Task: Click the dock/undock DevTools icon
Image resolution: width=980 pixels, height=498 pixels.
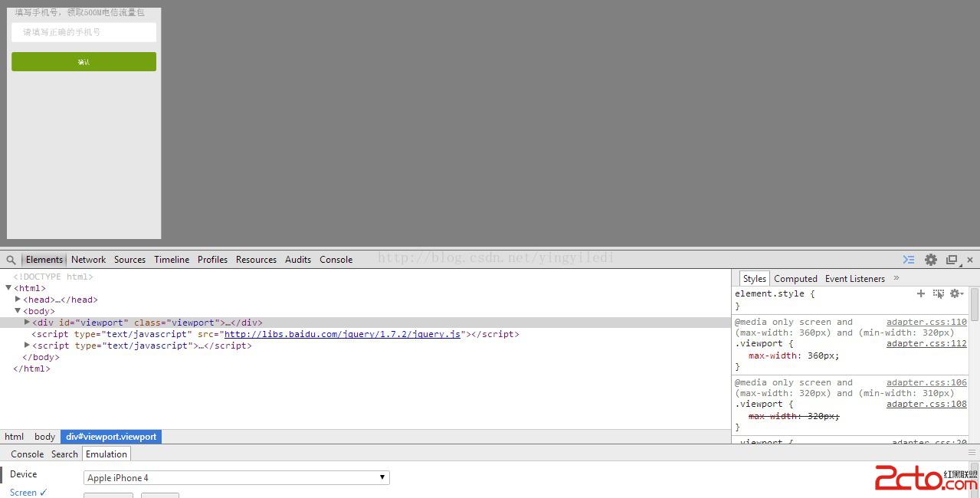Action: (952, 260)
